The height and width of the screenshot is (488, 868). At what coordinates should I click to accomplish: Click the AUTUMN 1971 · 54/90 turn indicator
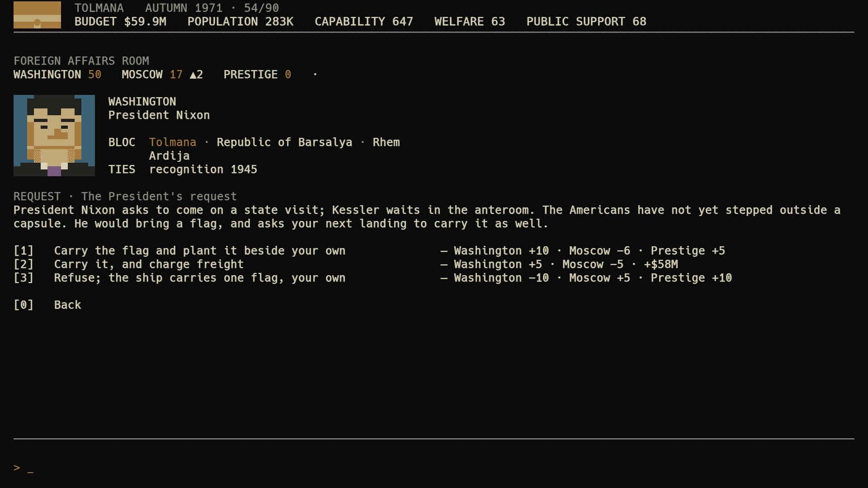click(212, 8)
